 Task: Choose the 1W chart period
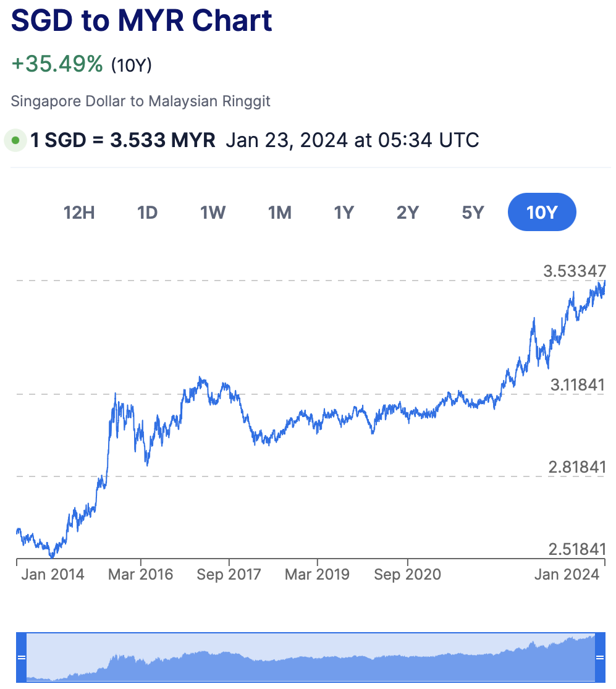click(x=213, y=213)
